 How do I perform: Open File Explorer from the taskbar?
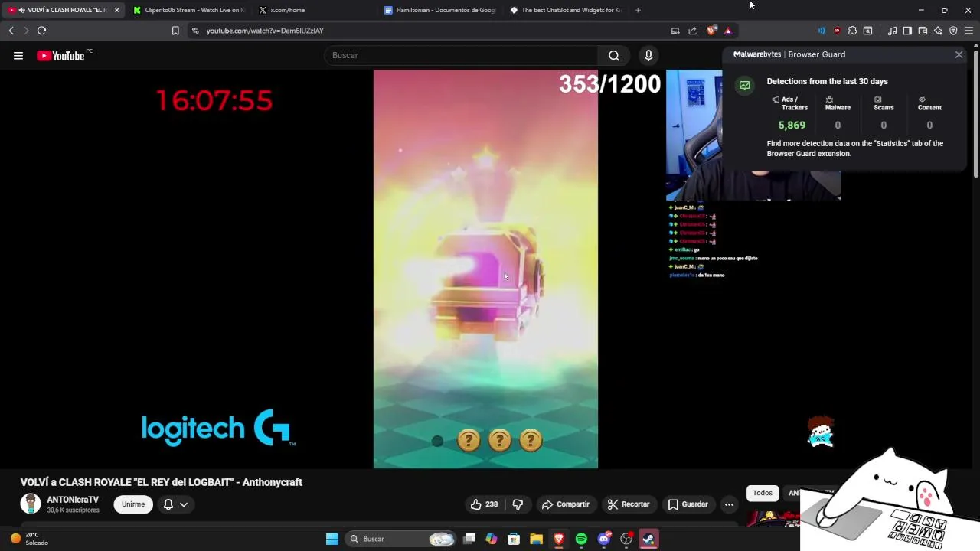536,539
